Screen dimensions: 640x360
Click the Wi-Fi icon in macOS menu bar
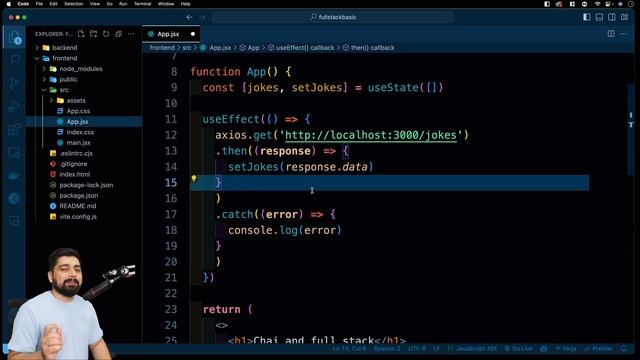(x=597, y=4)
